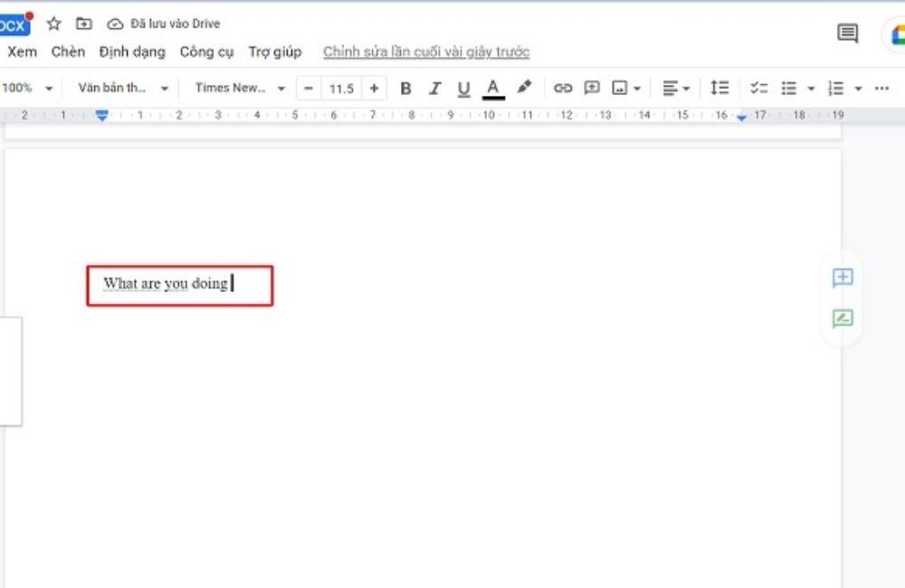Select the checklist icon
Viewport: 905px width, 588px height.
coord(760,88)
